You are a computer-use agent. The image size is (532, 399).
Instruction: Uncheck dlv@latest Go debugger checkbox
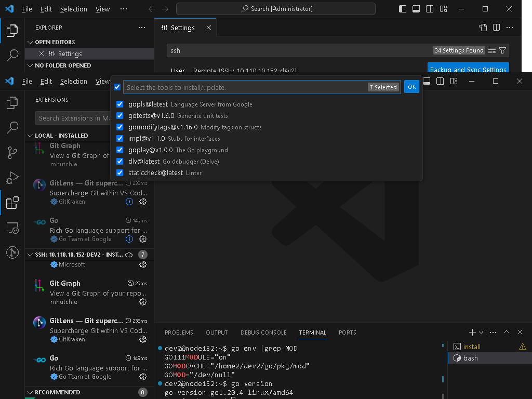point(120,162)
